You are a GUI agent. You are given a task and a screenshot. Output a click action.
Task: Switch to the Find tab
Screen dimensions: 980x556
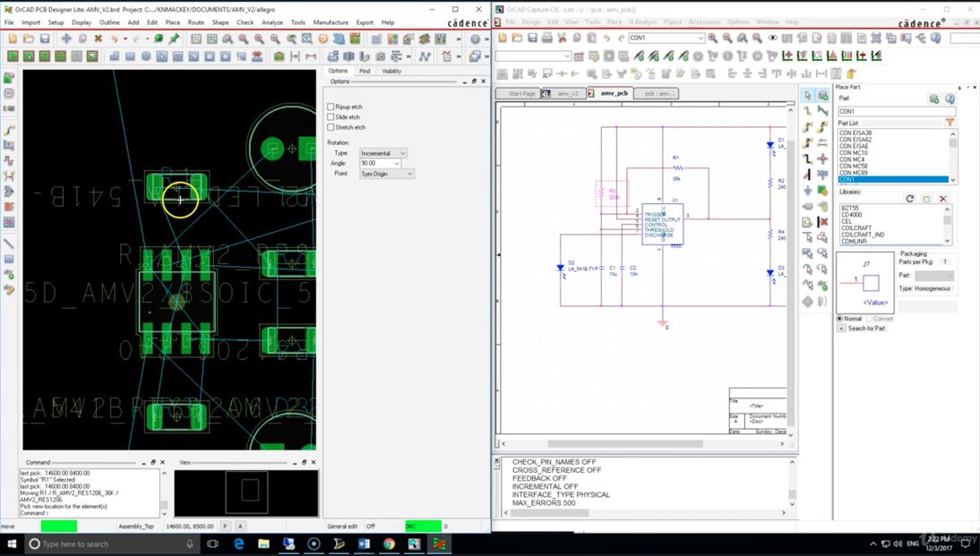tap(365, 72)
